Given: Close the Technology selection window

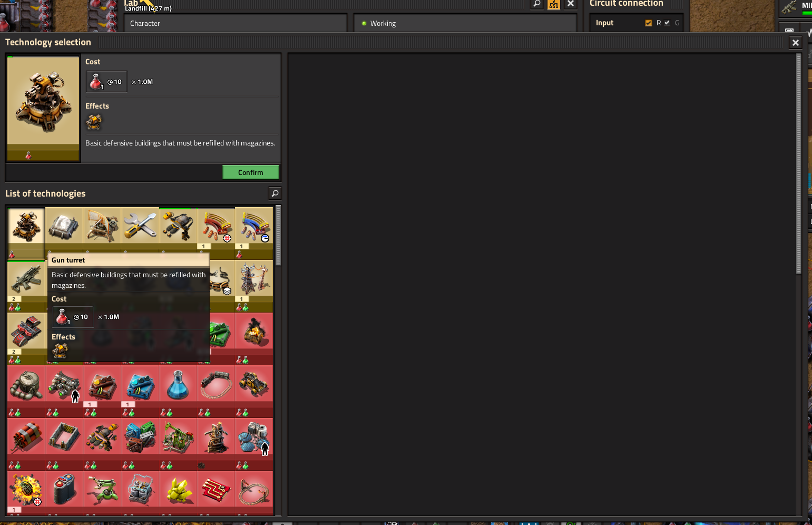Looking at the screenshot, I should tap(796, 43).
